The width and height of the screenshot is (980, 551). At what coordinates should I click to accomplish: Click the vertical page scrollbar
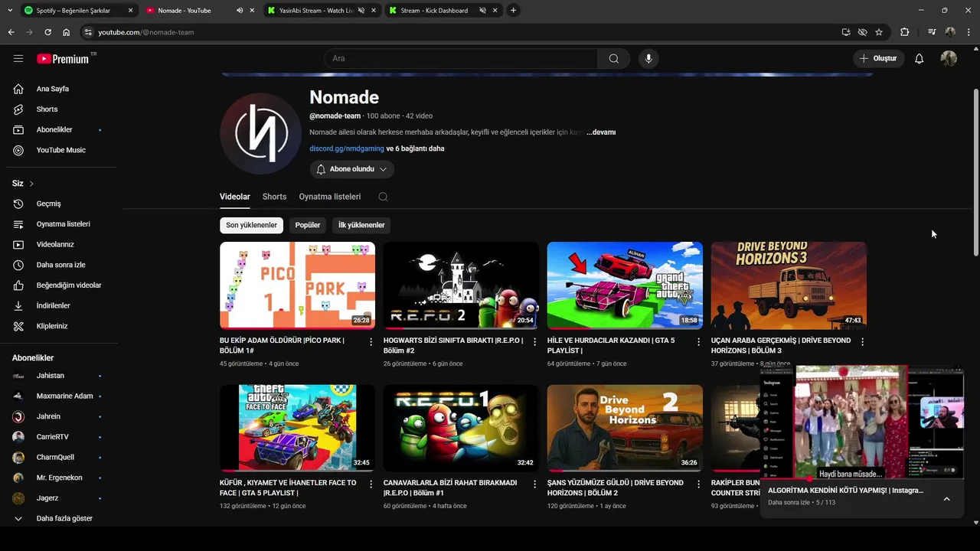pos(976,172)
